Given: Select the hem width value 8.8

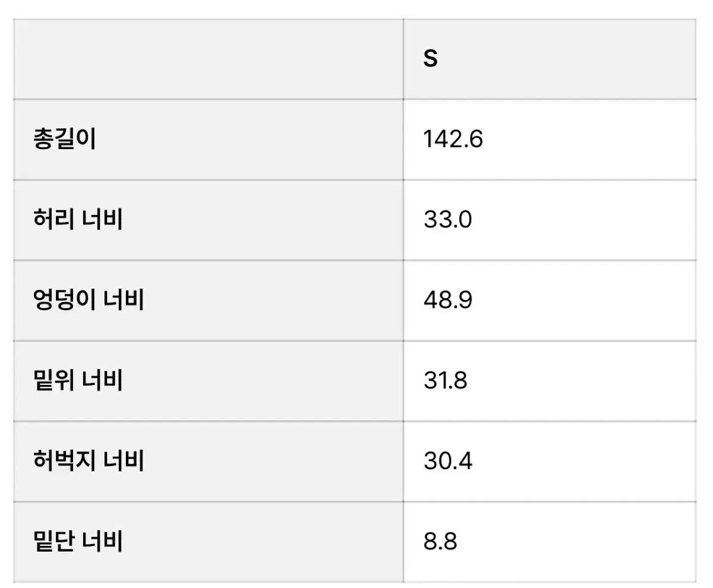Looking at the screenshot, I should 440,542.
